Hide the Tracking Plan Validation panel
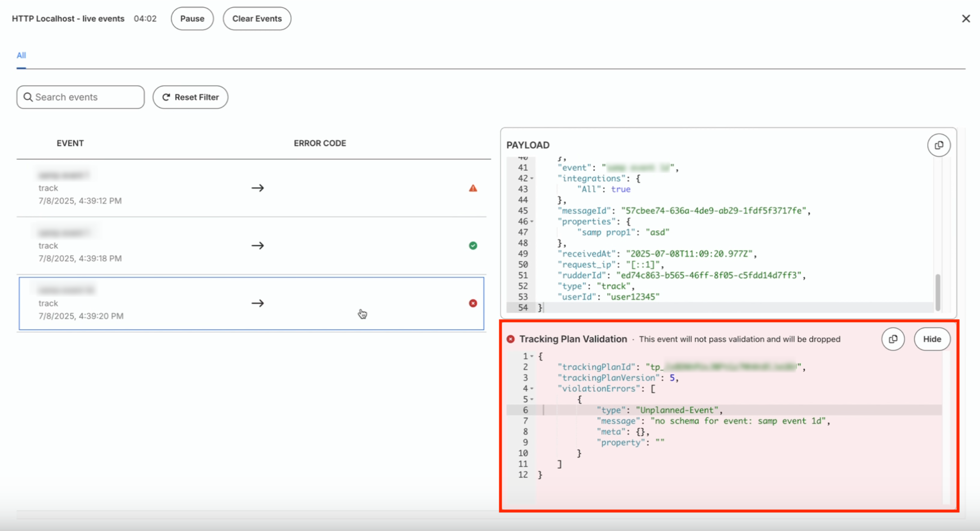 click(x=932, y=339)
